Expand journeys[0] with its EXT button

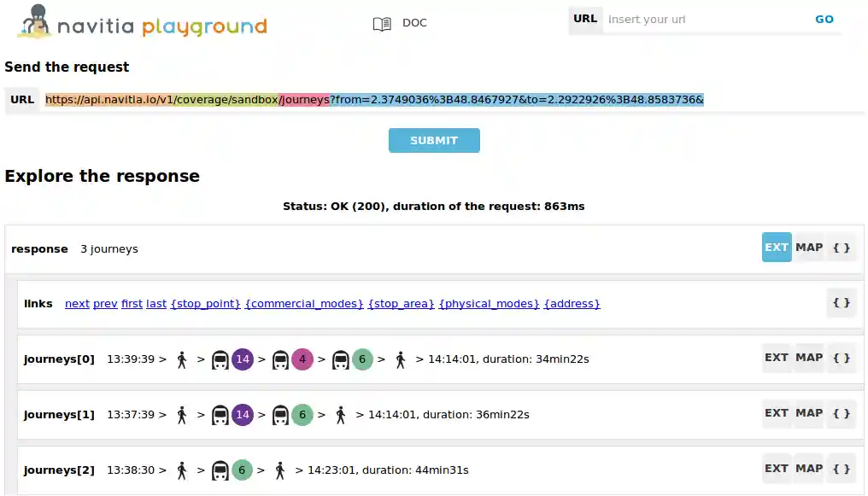click(776, 358)
